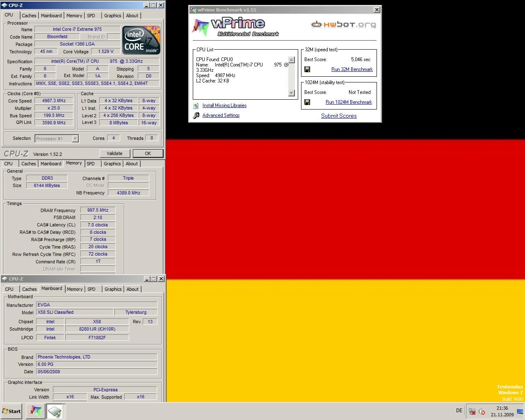The height and width of the screenshot is (420, 525).
Task: Click the processor name Intel Core i7 Extreme 975
Action: click(77, 29)
